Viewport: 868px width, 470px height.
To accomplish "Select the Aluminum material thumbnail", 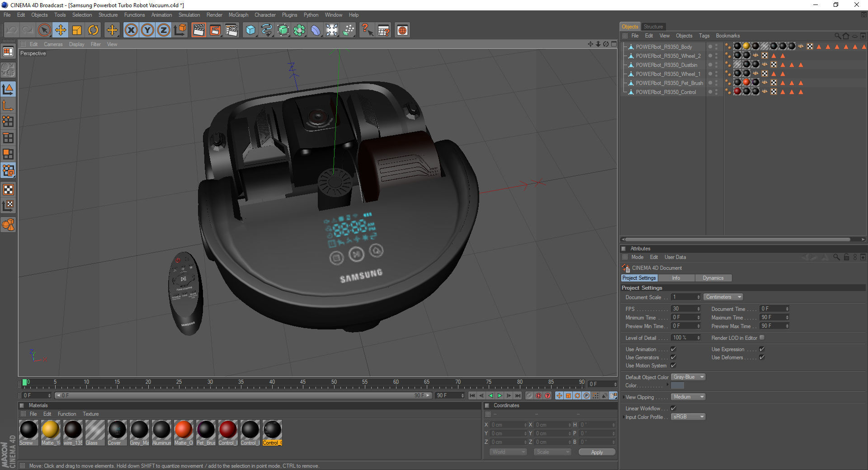I will [161, 430].
